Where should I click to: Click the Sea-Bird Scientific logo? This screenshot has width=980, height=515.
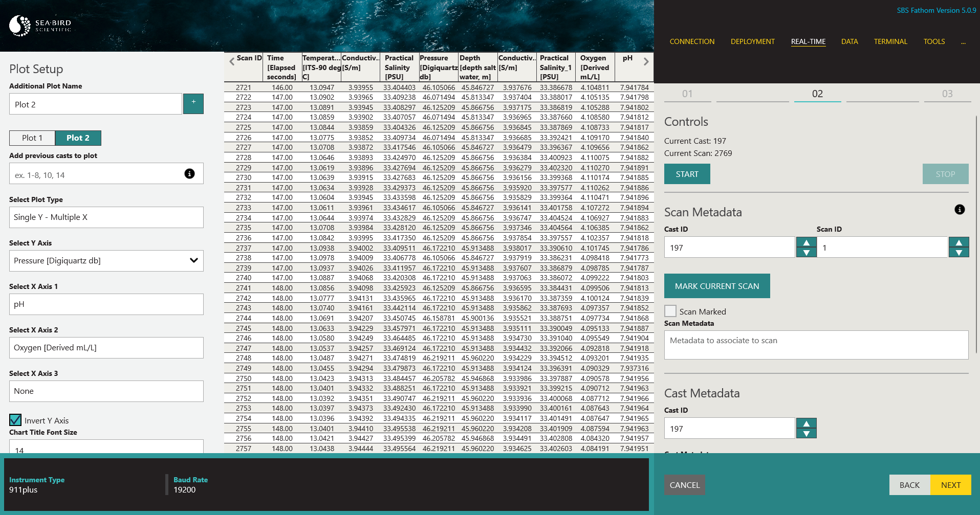point(40,26)
